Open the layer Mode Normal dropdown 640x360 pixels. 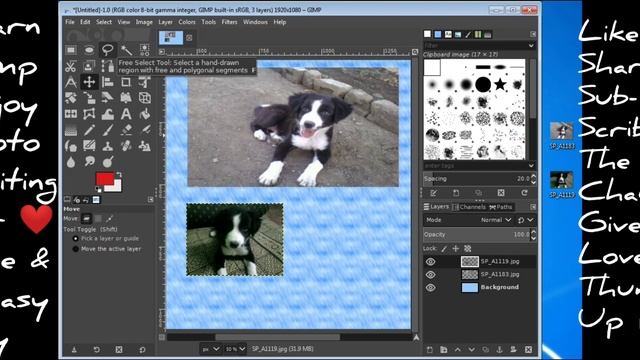(496, 220)
